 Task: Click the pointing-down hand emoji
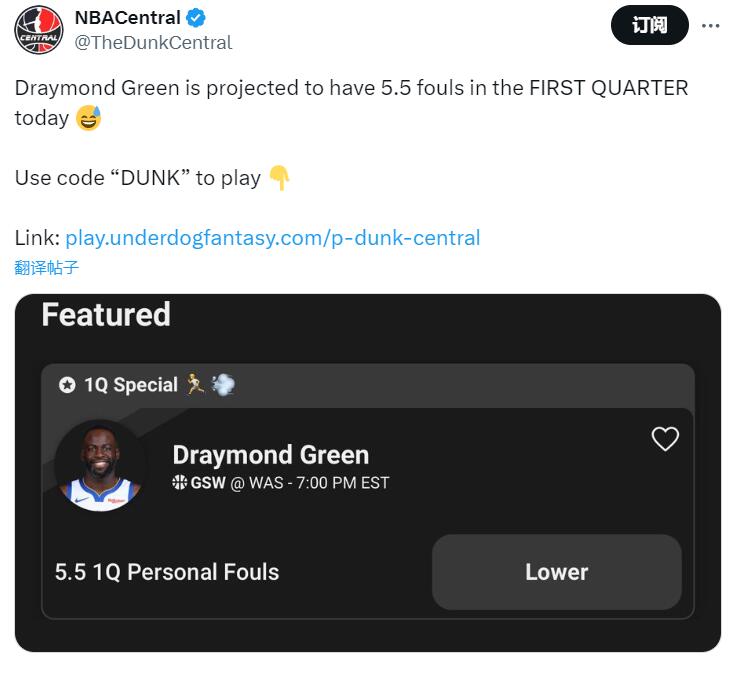pos(279,179)
